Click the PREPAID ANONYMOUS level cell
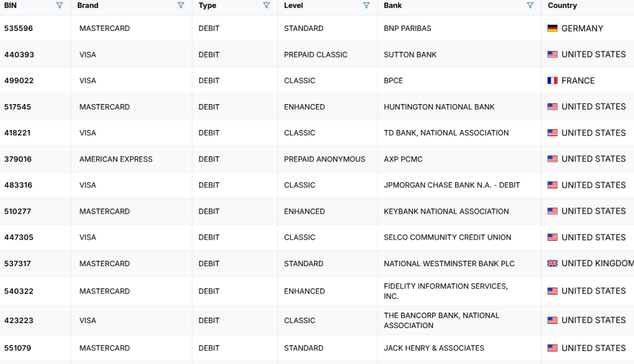This screenshot has width=634, height=364. (x=324, y=159)
